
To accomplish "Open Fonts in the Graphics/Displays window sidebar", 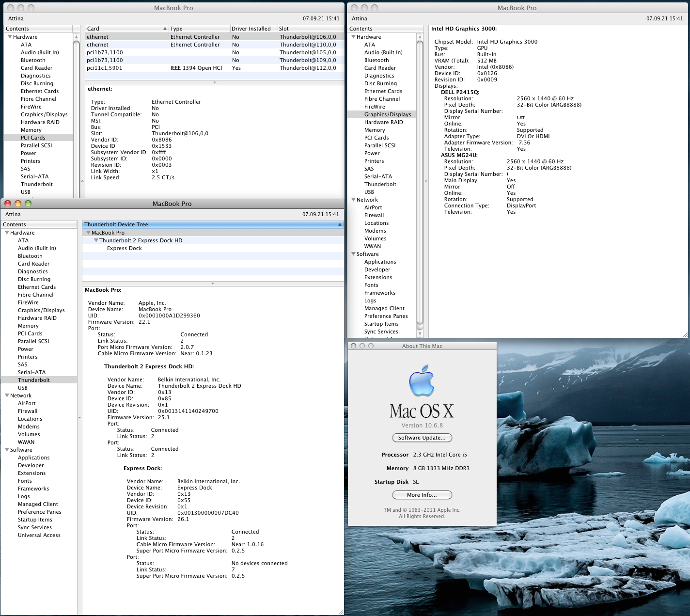I will tap(371, 285).
